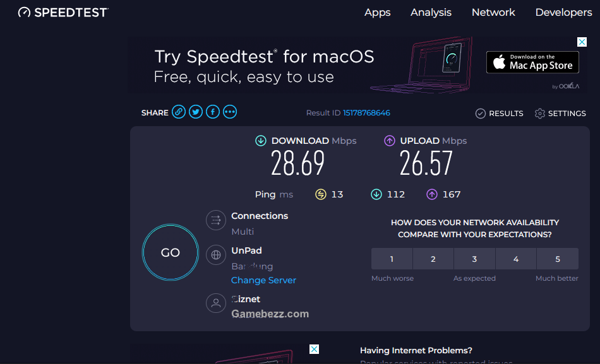Rate network availability as 1

[x=392, y=259]
